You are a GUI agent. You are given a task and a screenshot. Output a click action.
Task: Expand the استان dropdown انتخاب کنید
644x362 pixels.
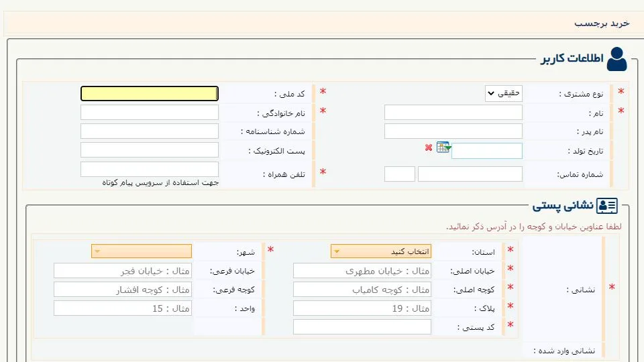tap(381, 251)
